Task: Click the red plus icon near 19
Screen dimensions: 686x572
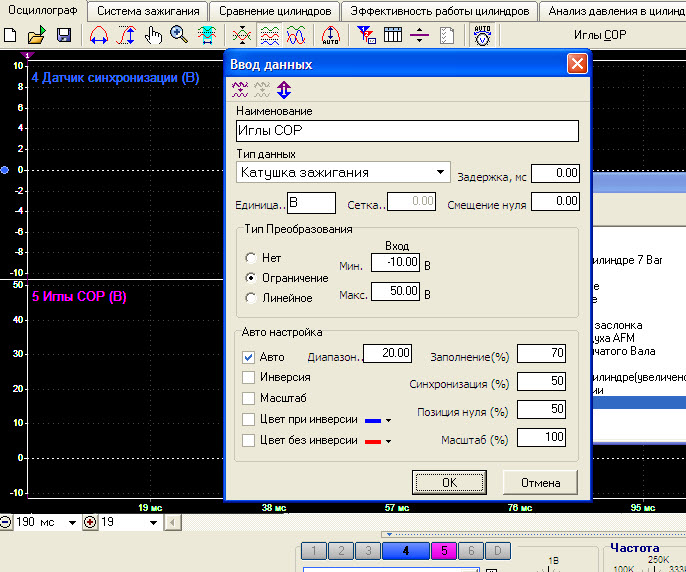Action: click(90, 522)
